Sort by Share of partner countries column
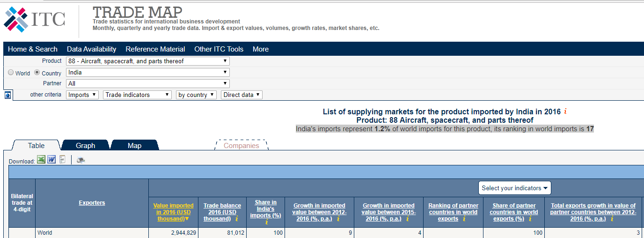This screenshot has width=644, height=238. (x=514, y=212)
